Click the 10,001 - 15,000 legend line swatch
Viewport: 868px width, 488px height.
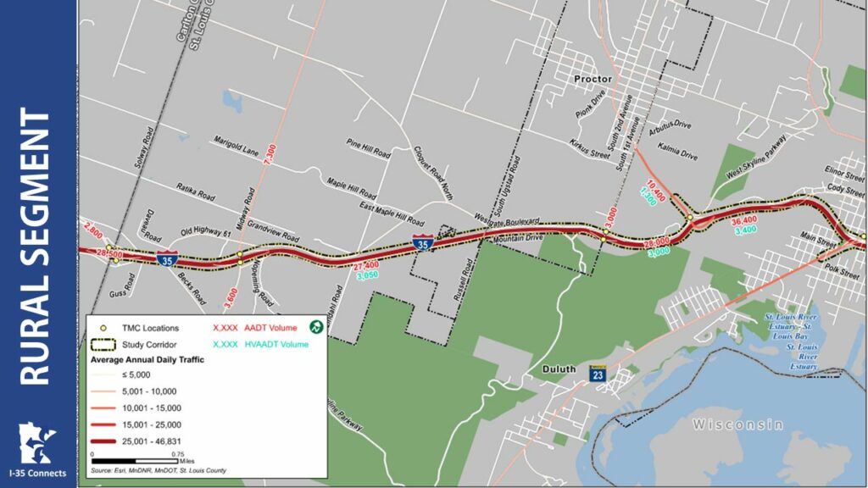103,408
